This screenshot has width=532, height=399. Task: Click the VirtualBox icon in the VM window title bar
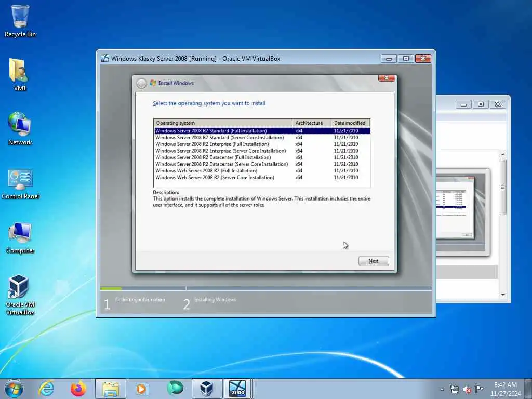[105, 58]
